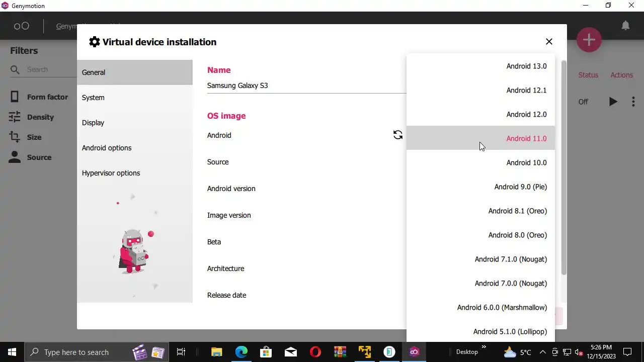Launch Opera browser from taskbar

tap(315, 352)
